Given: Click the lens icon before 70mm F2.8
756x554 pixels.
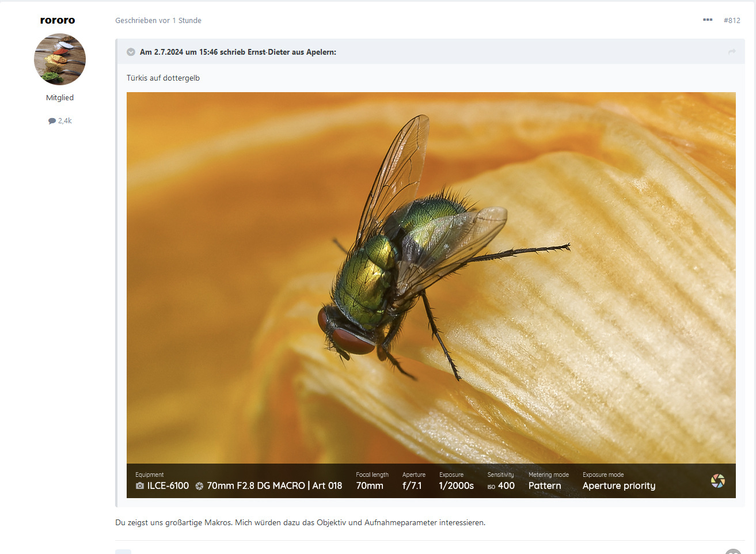Looking at the screenshot, I should pos(199,486).
